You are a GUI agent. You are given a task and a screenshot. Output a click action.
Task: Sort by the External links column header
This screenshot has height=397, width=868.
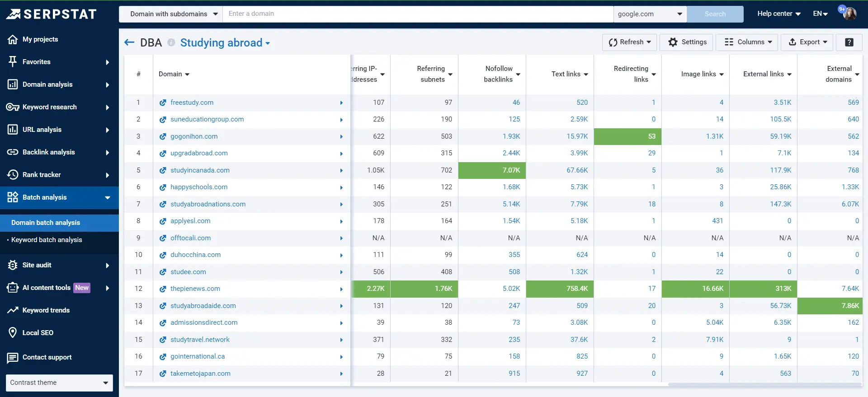tap(767, 74)
